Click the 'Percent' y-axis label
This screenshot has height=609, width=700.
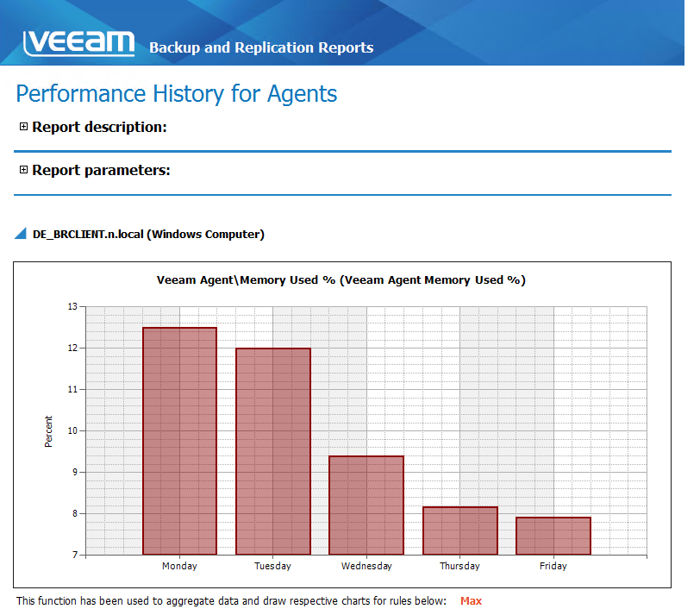click(x=48, y=431)
